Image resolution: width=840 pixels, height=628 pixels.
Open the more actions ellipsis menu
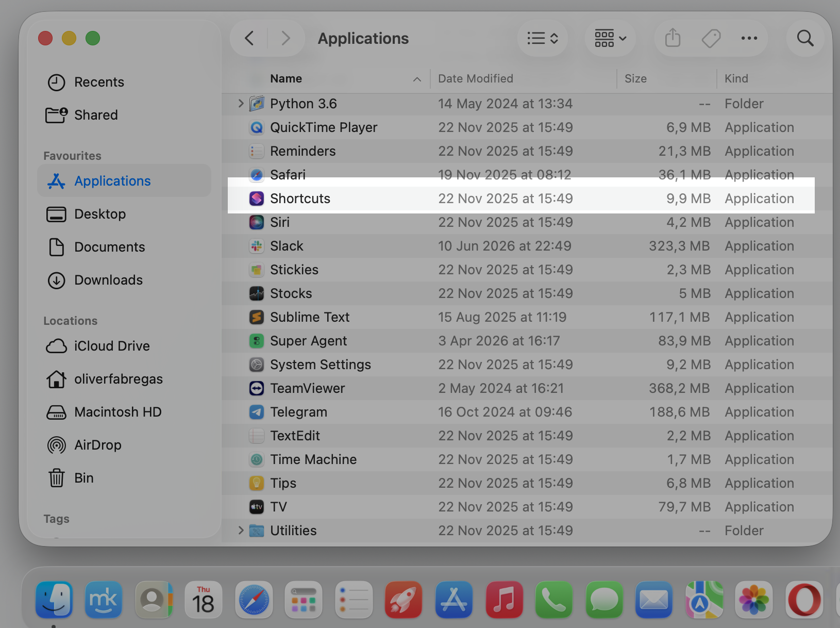tap(749, 38)
